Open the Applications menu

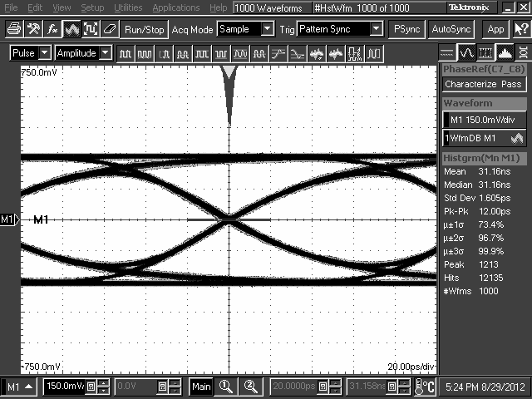coord(176,7)
